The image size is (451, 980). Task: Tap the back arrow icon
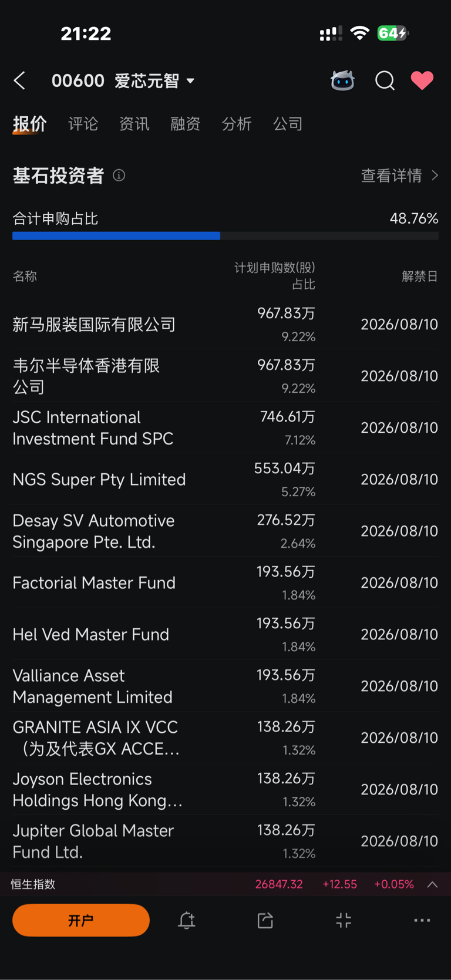point(19,80)
